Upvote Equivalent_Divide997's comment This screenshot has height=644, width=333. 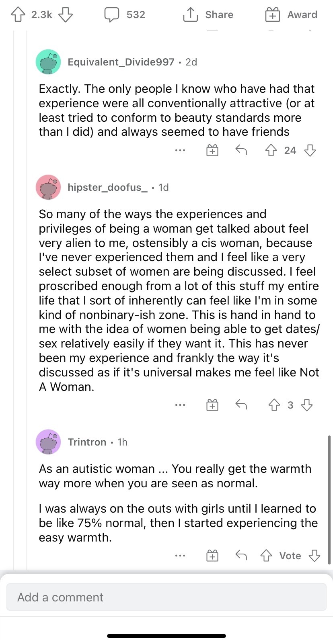coord(271,150)
